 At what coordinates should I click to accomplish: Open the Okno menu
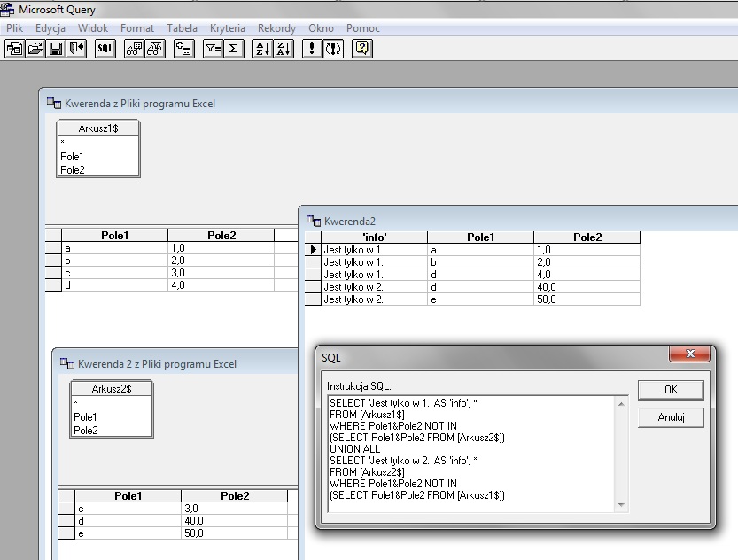pyautogui.click(x=321, y=28)
